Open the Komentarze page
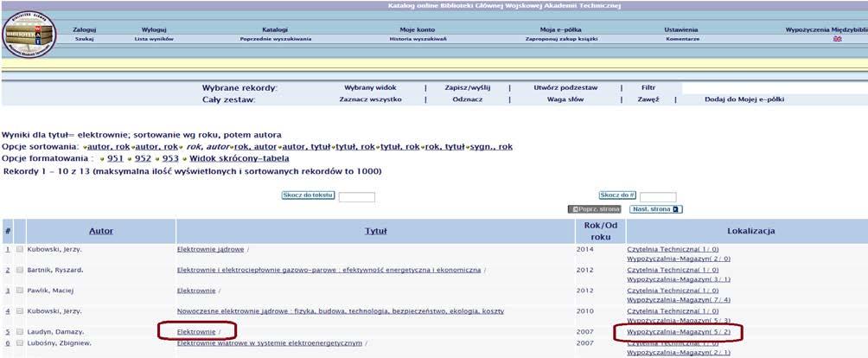 click(x=682, y=39)
